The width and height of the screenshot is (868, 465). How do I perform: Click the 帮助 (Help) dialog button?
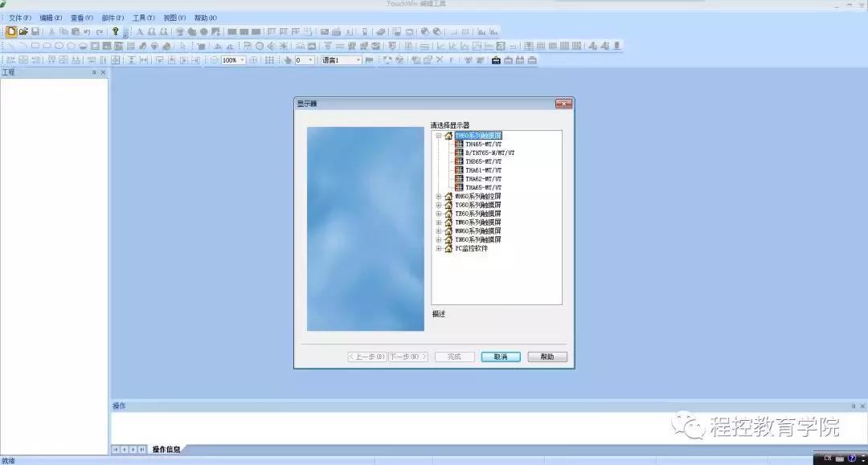tap(547, 357)
